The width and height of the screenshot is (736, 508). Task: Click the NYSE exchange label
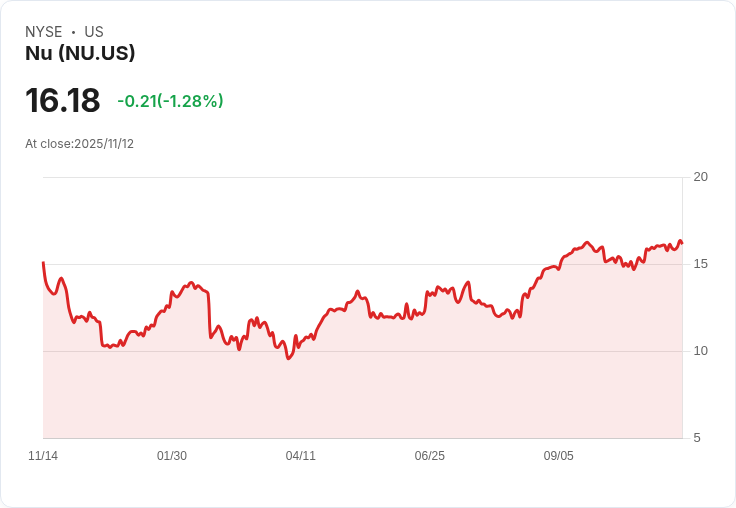point(44,32)
